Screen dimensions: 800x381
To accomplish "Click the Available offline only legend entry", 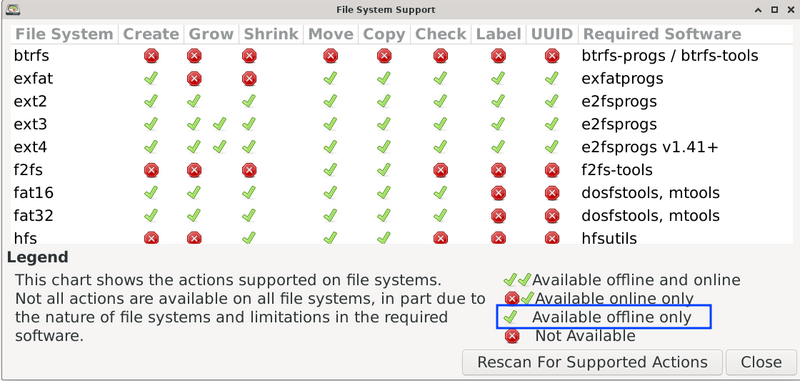I will coord(604,317).
